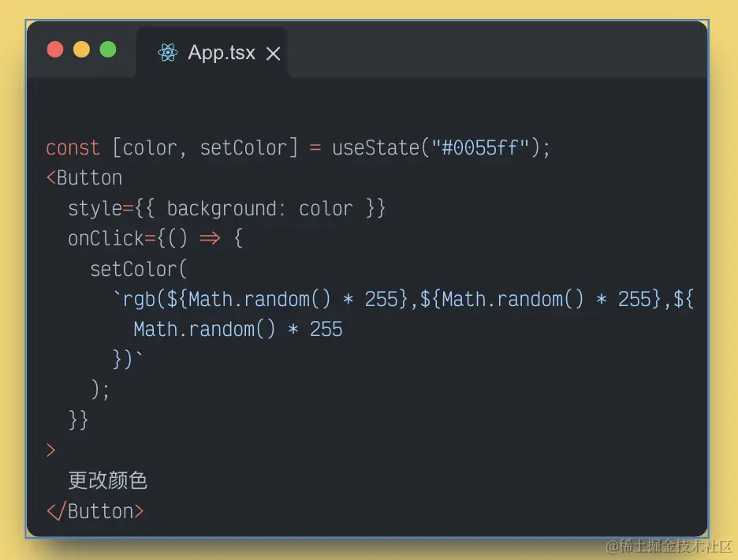
Task: Click the background property key
Action: pyautogui.click(x=221, y=209)
